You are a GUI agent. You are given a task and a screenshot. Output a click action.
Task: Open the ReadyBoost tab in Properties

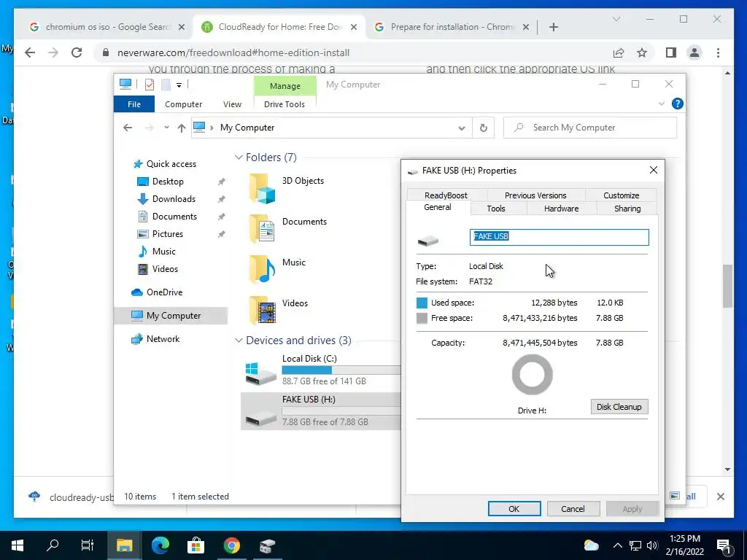[446, 195]
